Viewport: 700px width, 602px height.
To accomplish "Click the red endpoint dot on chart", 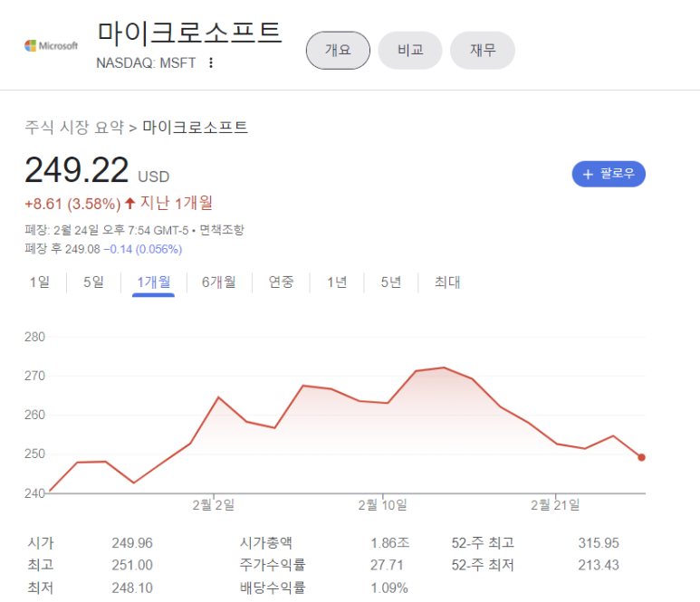I will (641, 457).
